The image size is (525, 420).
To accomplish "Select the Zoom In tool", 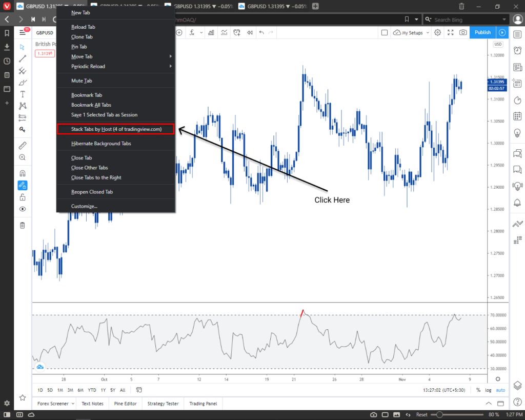I will (23, 157).
